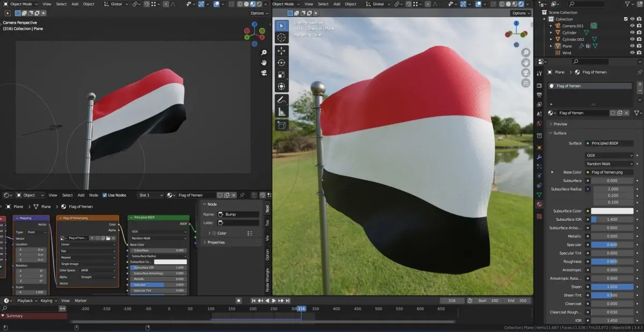Open the Slot 1 dropdown in node editor

[150, 195]
